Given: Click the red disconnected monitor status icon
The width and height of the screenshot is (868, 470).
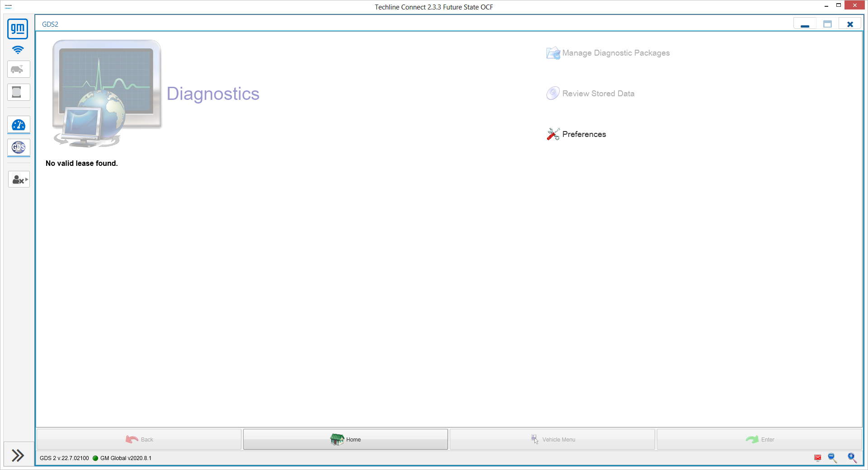Looking at the screenshot, I should [818, 458].
